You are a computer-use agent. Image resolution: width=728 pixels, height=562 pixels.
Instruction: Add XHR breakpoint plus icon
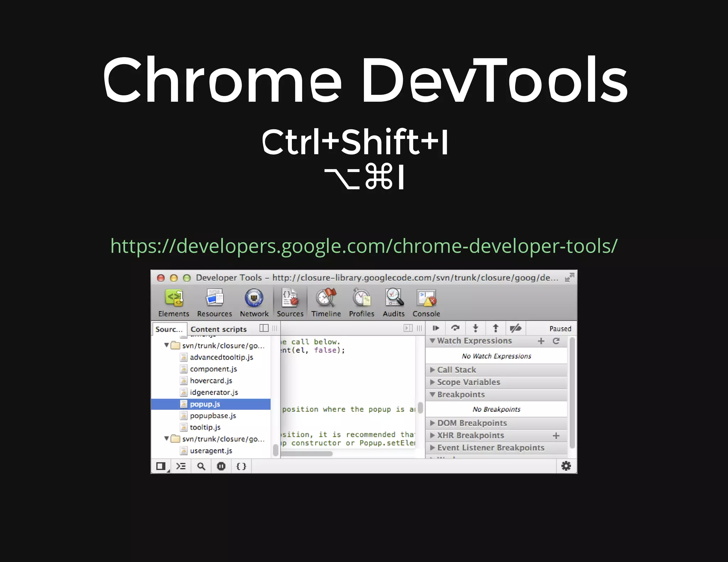[556, 436]
